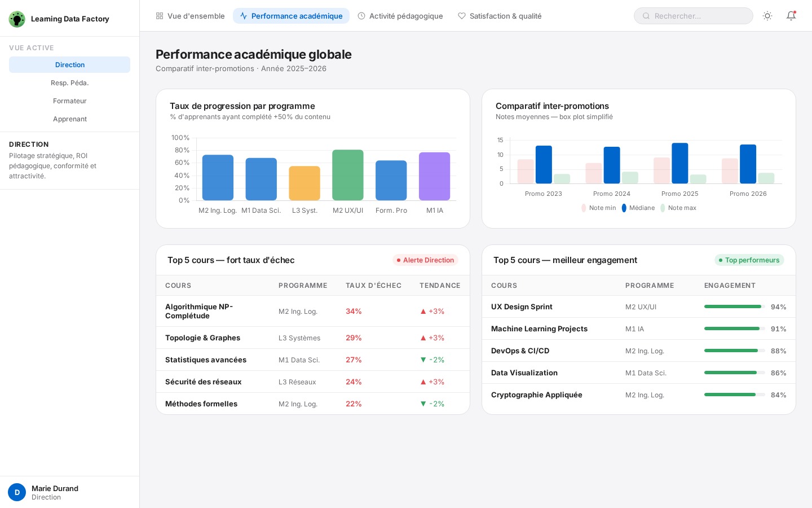Switch active view to Formateur
812x508 pixels.
point(69,101)
